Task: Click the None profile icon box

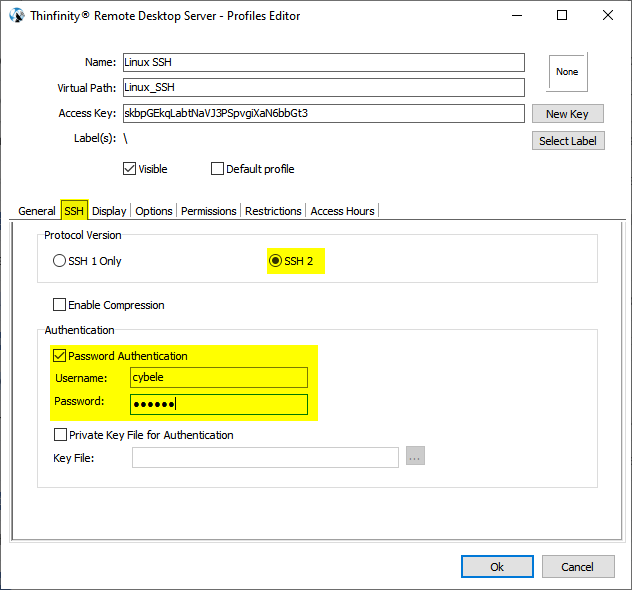Action: coord(567,72)
